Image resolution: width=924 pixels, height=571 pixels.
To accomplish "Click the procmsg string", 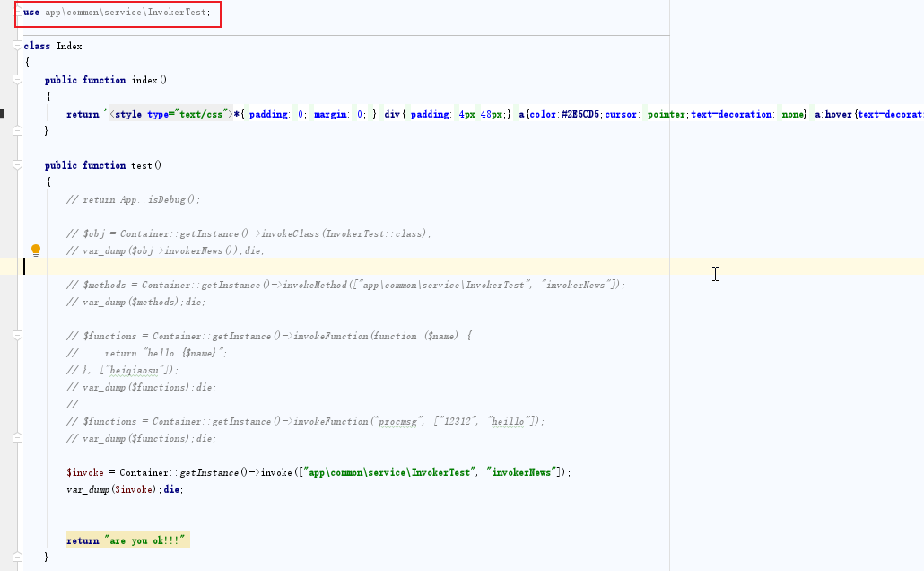I will click(397, 422).
